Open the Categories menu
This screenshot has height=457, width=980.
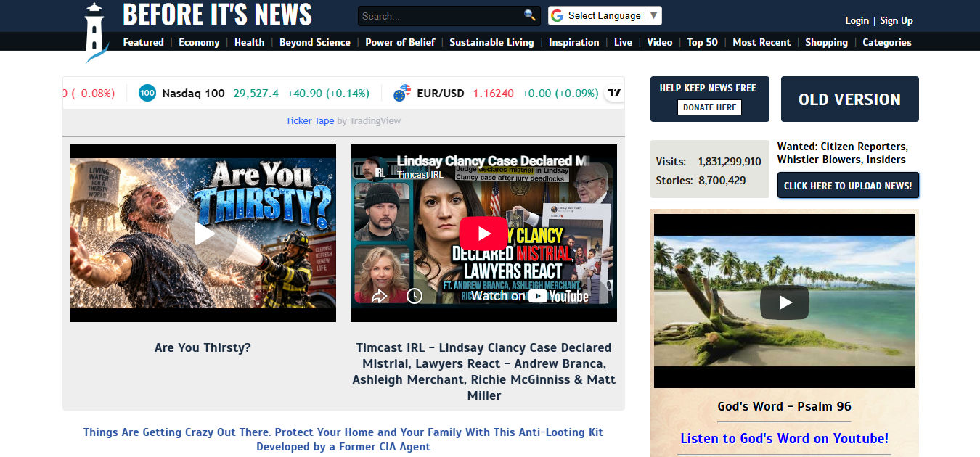[887, 42]
